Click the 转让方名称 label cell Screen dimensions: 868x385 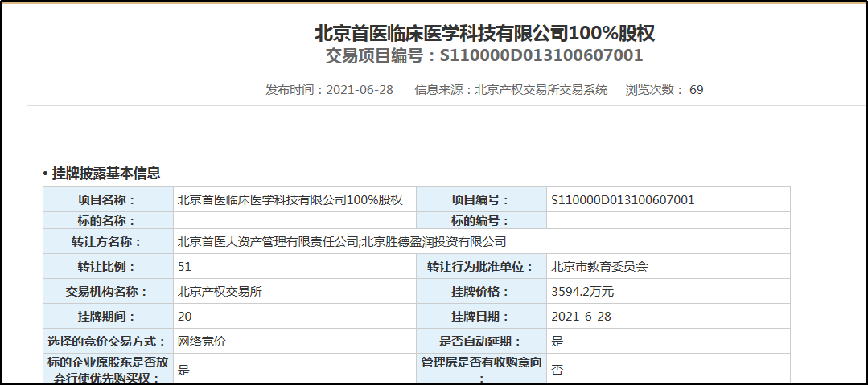point(107,242)
